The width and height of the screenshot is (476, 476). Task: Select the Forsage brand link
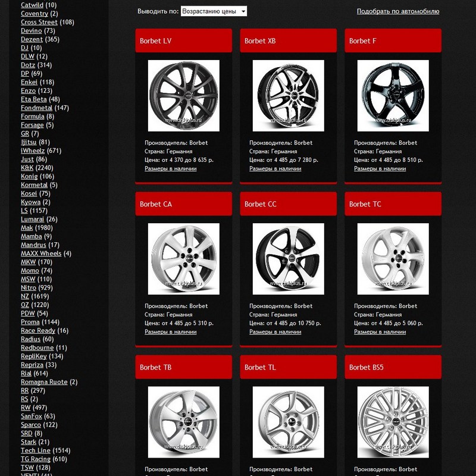pyautogui.click(x=32, y=125)
